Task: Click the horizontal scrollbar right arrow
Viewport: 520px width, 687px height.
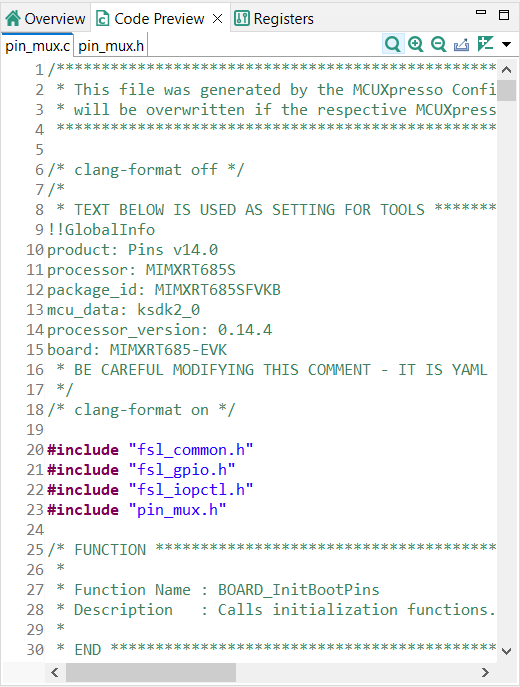Action: 485,672
